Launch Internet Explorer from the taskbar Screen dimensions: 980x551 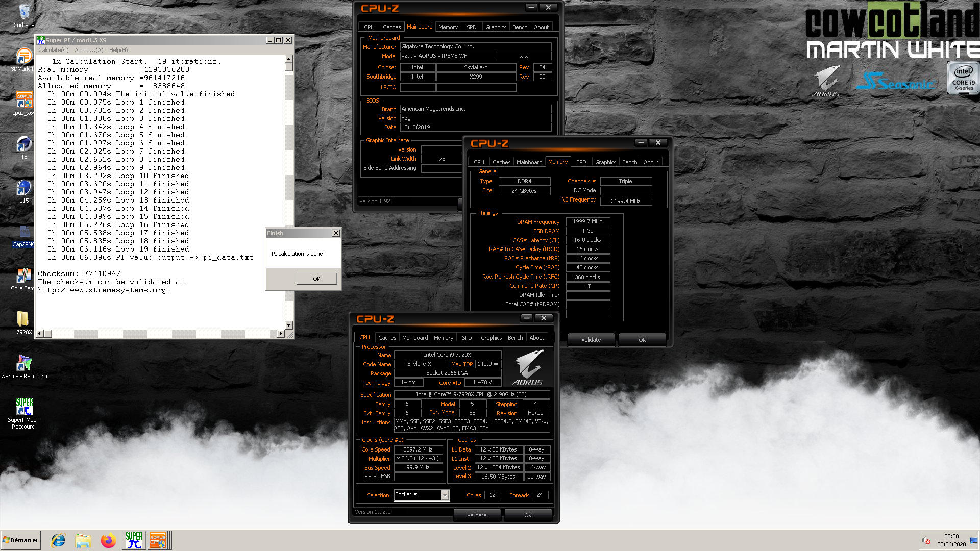[58, 540]
